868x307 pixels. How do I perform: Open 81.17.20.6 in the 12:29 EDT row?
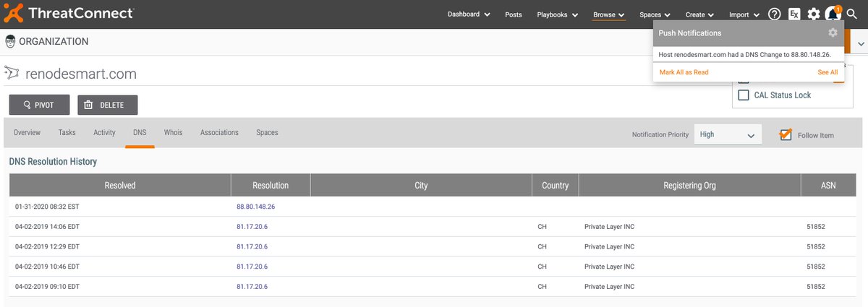click(252, 247)
